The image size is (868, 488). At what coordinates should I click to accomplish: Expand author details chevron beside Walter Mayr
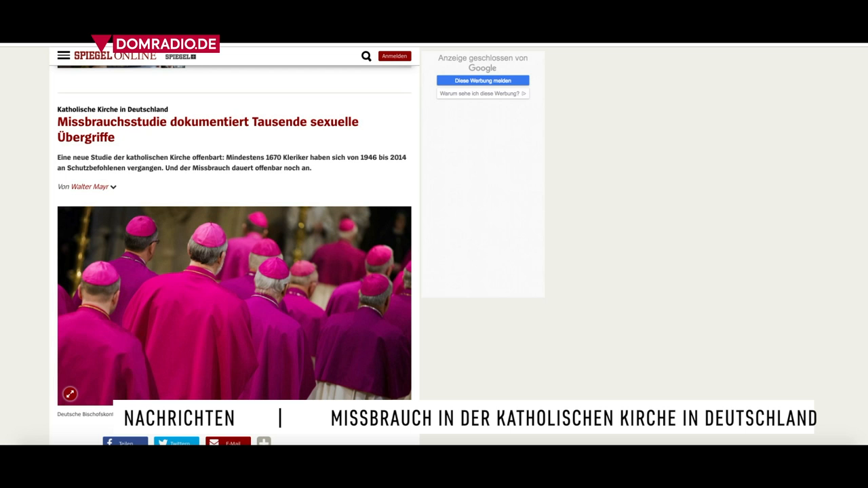113,187
